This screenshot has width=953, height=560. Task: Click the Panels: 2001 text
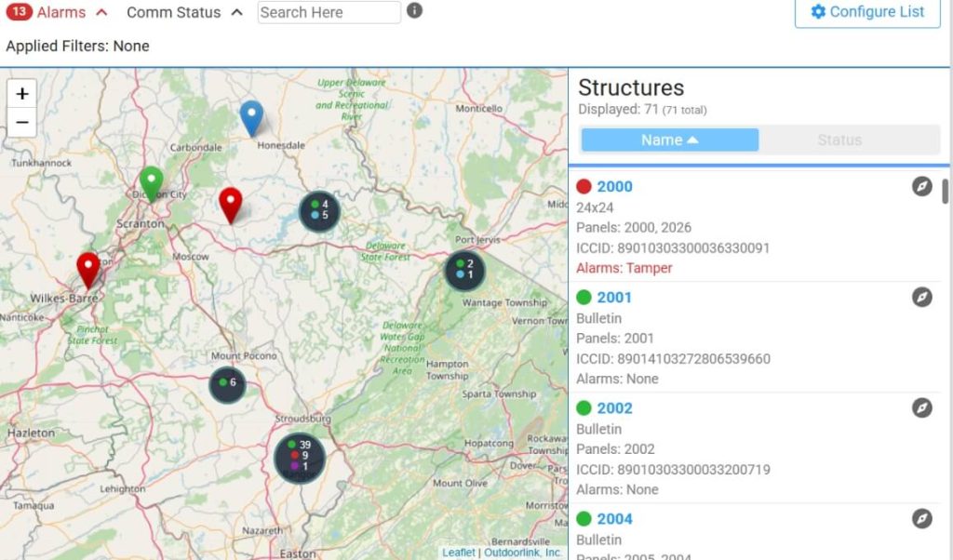coord(615,338)
